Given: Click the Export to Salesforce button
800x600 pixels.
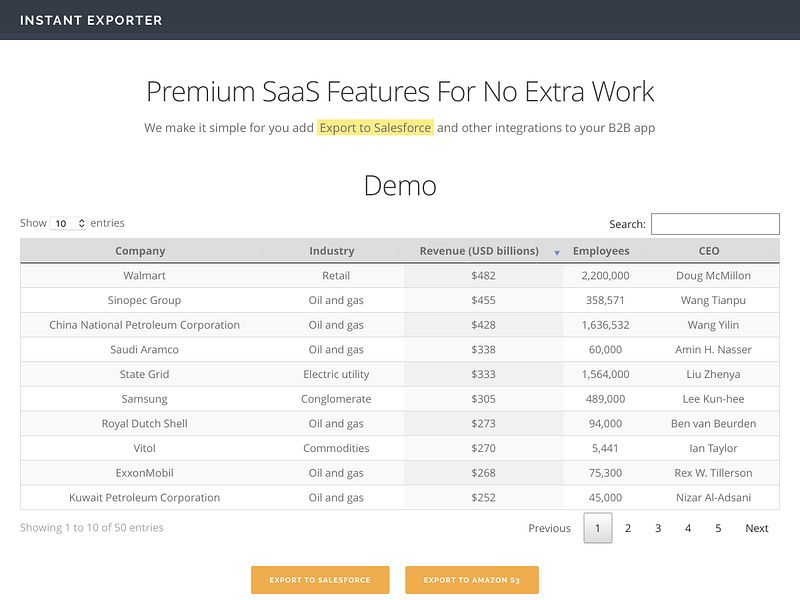Looking at the screenshot, I should [320, 580].
